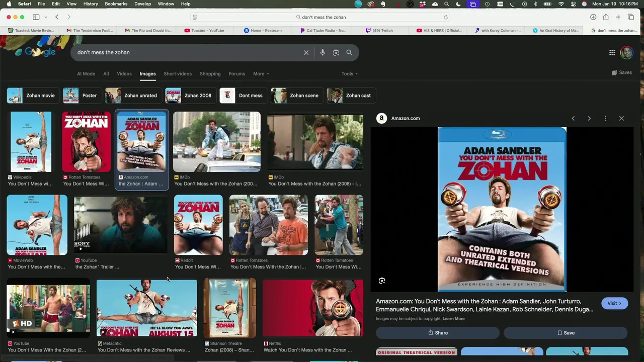Open the Reddit Zohan poster thumbnail
Screen dimensions: 644x362
tap(198, 225)
